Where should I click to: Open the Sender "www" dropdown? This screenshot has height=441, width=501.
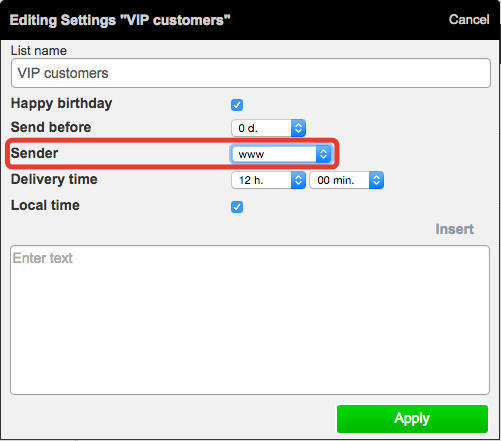coord(281,154)
